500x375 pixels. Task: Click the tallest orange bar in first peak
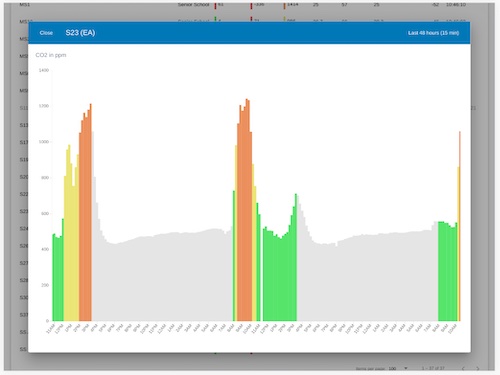(91, 212)
